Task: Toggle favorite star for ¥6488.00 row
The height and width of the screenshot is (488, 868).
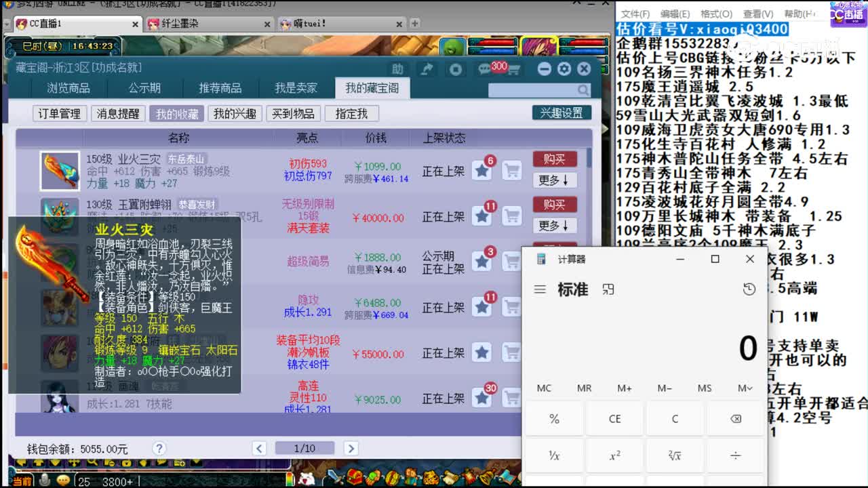Action: 482,307
